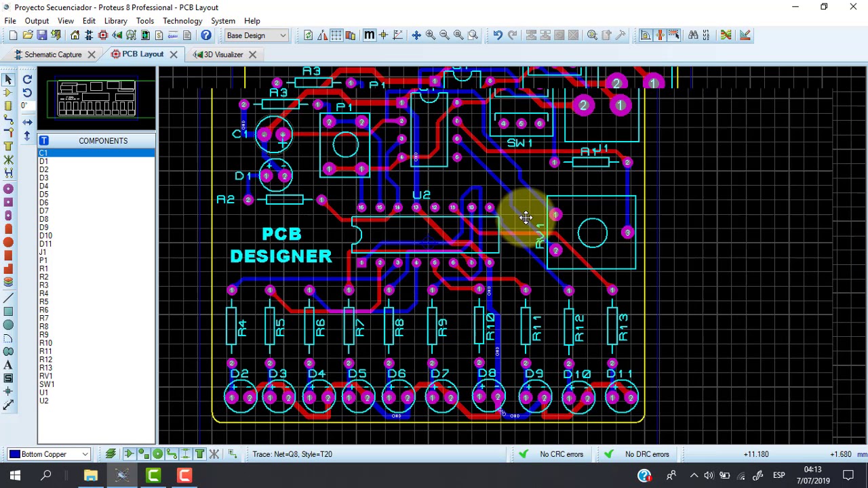
Task: Select component C1 in list
Action: pyautogui.click(x=96, y=153)
